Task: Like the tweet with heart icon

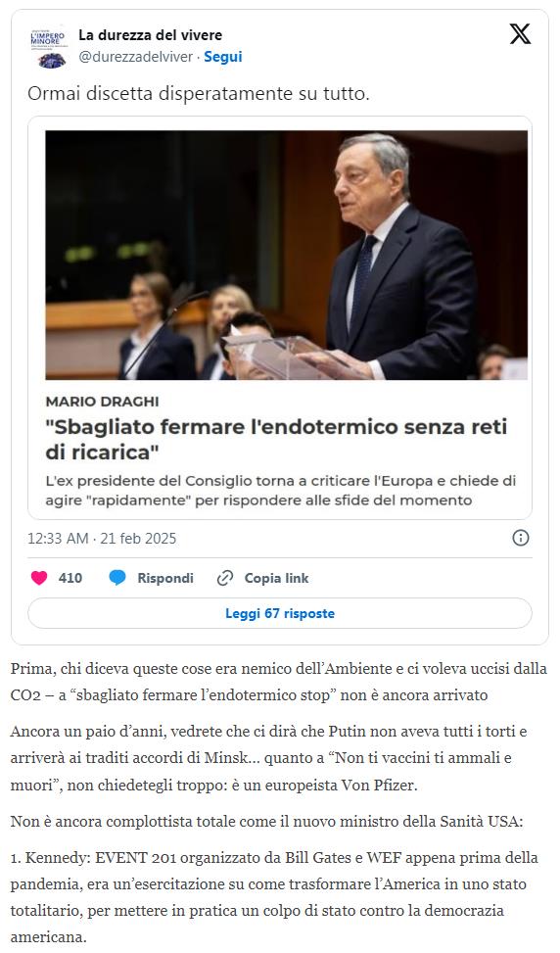Action: pyautogui.click(x=39, y=578)
